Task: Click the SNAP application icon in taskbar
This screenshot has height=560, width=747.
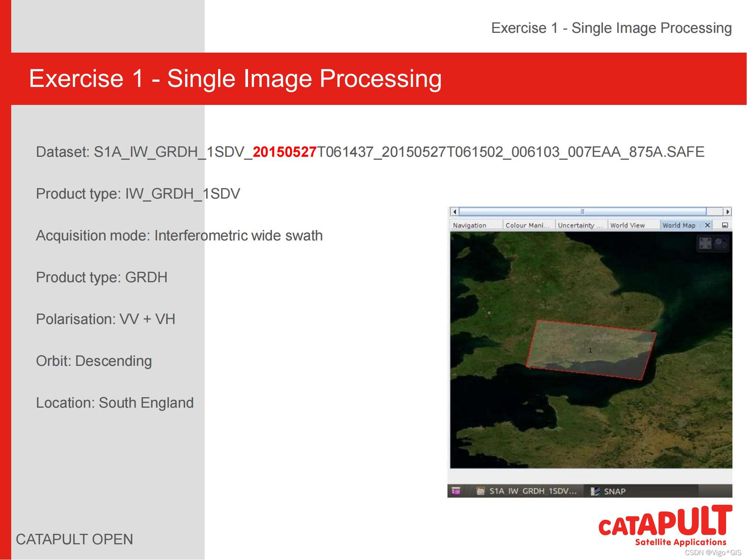Action: coord(595,491)
